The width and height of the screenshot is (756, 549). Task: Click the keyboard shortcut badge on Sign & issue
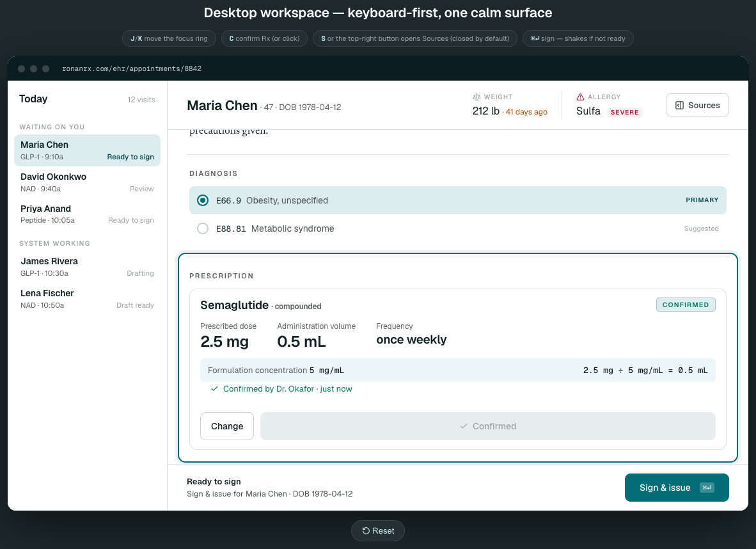pos(707,488)
